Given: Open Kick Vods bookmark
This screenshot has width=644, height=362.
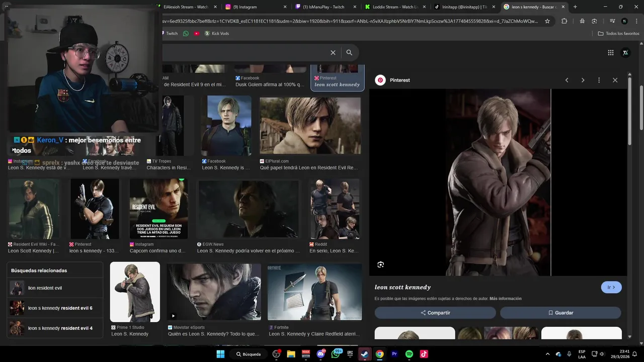Looking at the screenshot, I should 216,33.
